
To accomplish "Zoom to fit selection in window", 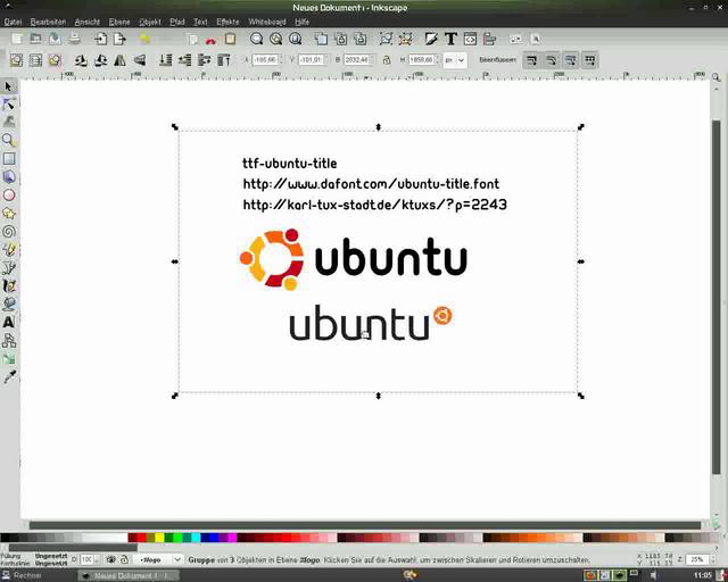I will [256, 39].
